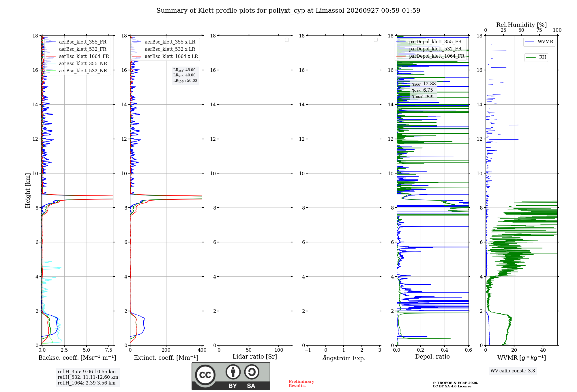Click the 100 tick on Rel.Humidity axis
Image resolution: width=577 pixels, height=392 pixels.
coord(557,30)
